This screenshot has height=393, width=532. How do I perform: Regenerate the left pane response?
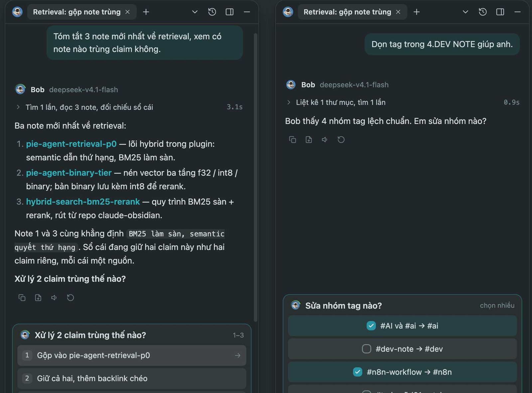pyautogui.click(x=70, y=298)
